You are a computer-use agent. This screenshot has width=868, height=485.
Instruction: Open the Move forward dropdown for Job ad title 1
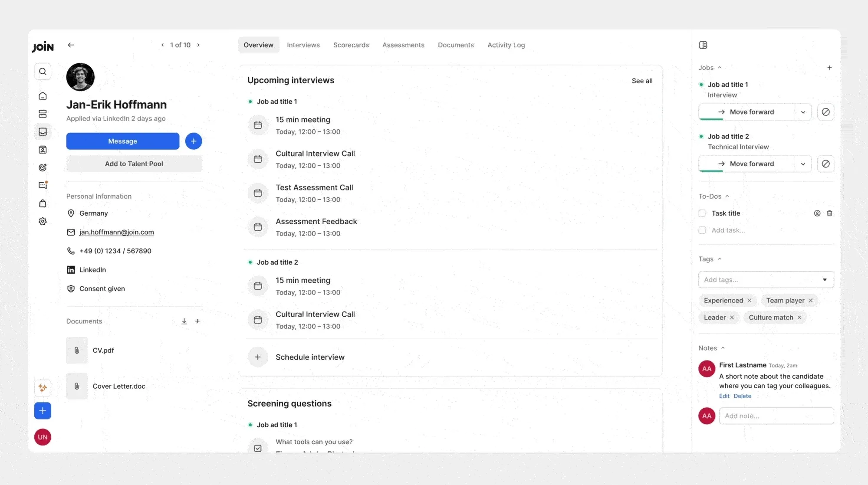(803, 112)
